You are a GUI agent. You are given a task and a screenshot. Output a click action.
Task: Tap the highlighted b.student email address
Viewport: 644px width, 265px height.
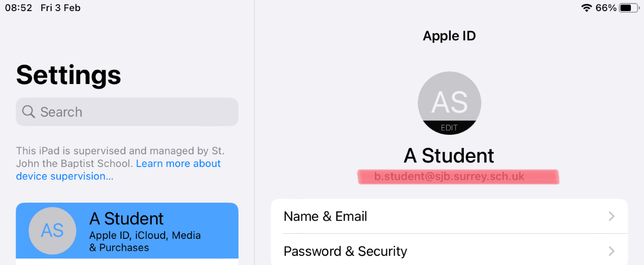(x=449, y=176)
